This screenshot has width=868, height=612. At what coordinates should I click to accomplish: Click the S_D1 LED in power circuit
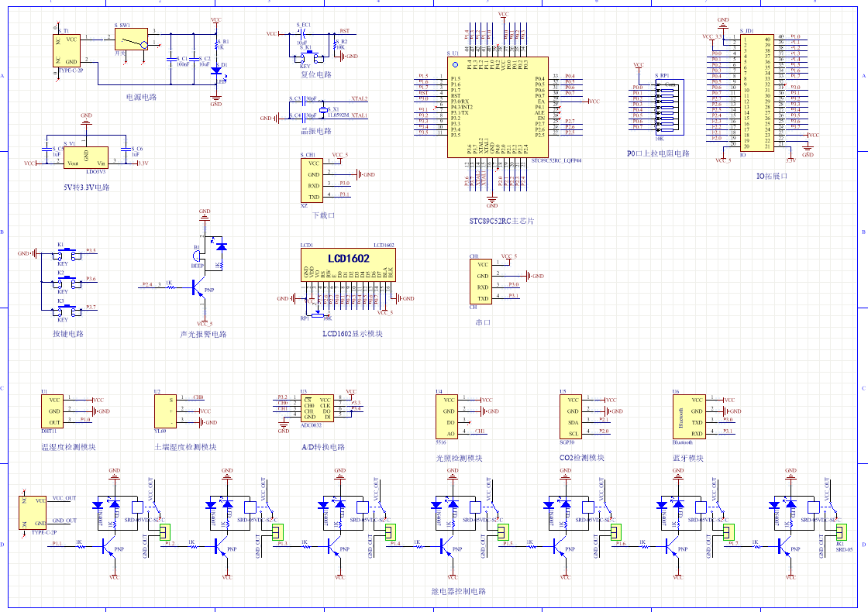click(216, 71)
